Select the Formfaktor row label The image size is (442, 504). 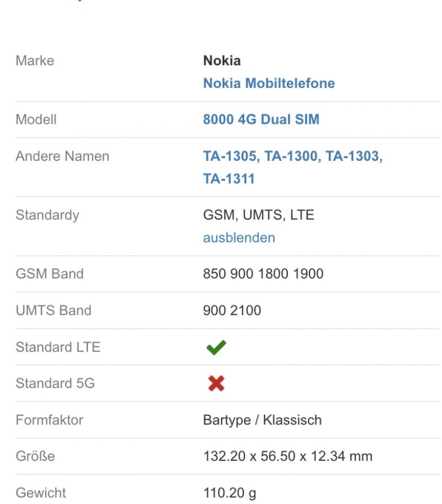pos(49,420)
